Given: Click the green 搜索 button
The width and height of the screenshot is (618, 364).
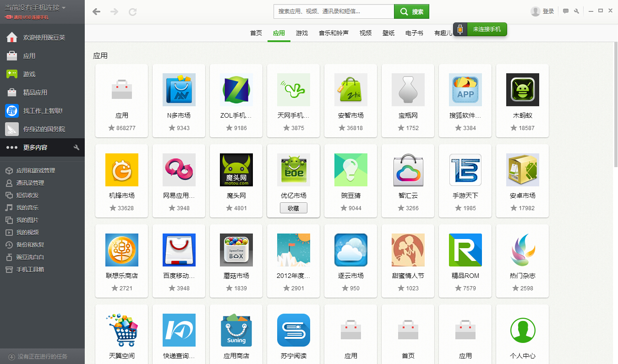Looking at the screenshot, I should 411,11.
